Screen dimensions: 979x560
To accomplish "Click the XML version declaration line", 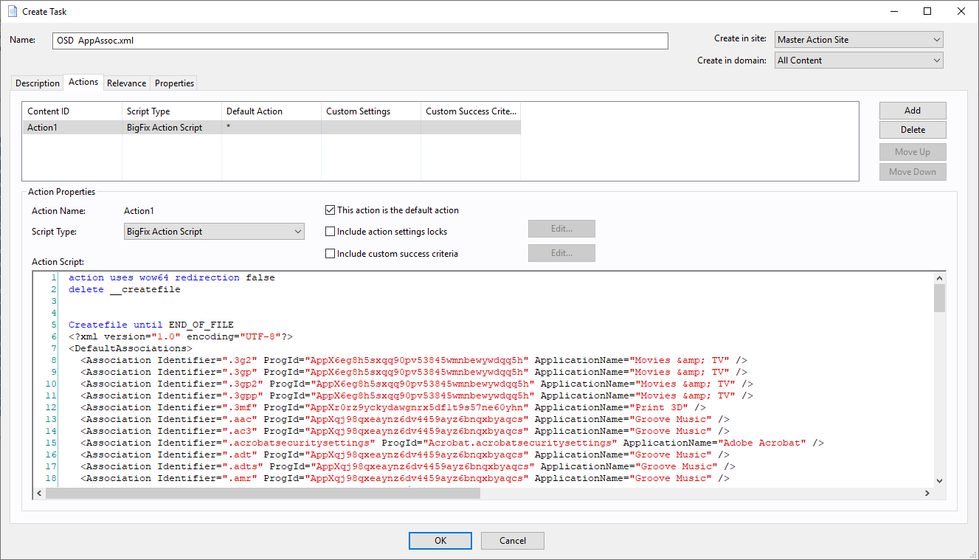I will (181, 336).
